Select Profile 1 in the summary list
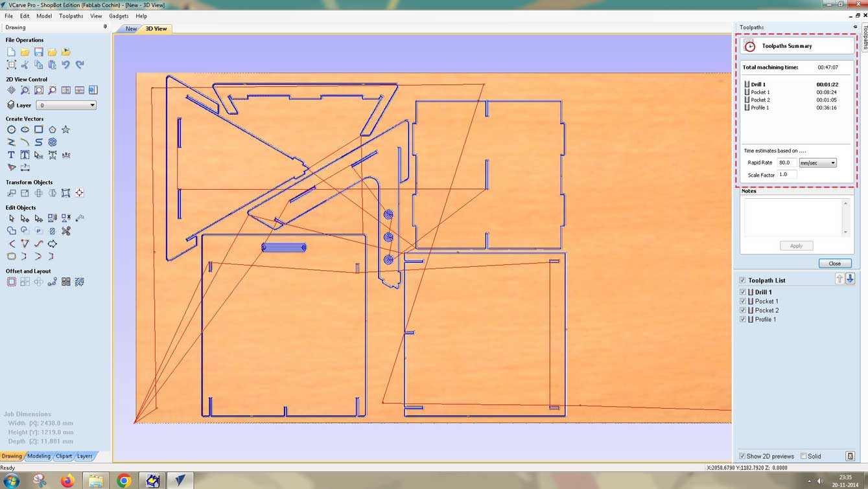The height and width of the screenshot is (489, 868). pos(760,108)
